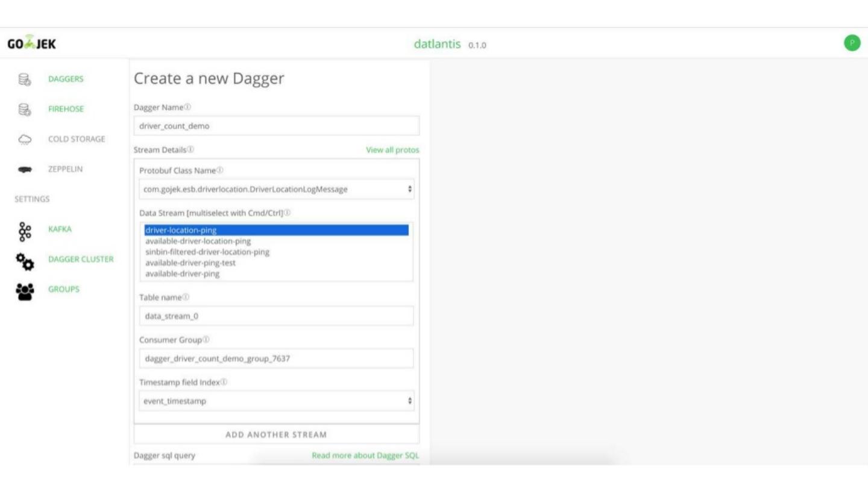This screenshot has width=868, height=488.
Task: Click the Cold Storage cloud icon
Action: [x=25, y=139]
